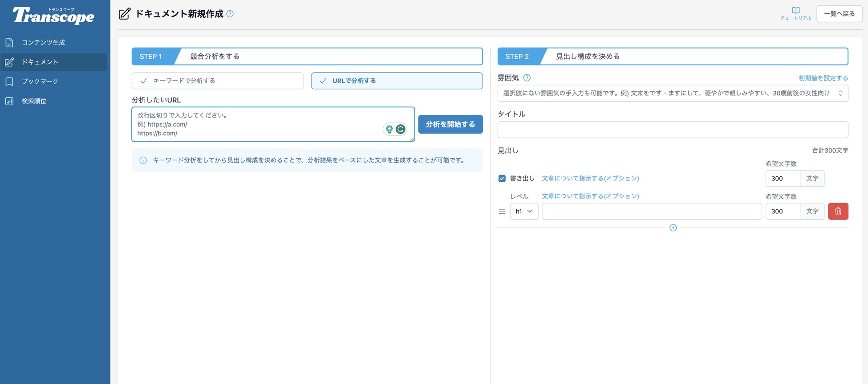Click the 合計300文字 text
The height and width of the screenshot is (384, 868).
point(830,151)
